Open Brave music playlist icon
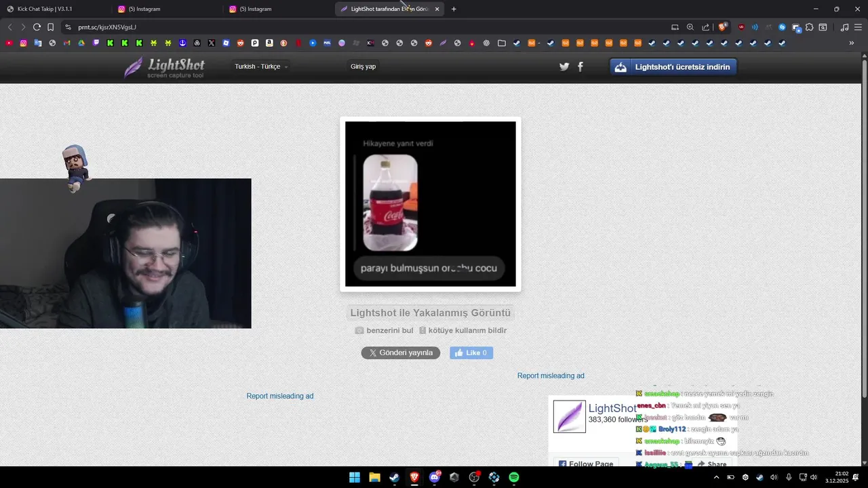868x488 pixels. [x=844, y=27]
